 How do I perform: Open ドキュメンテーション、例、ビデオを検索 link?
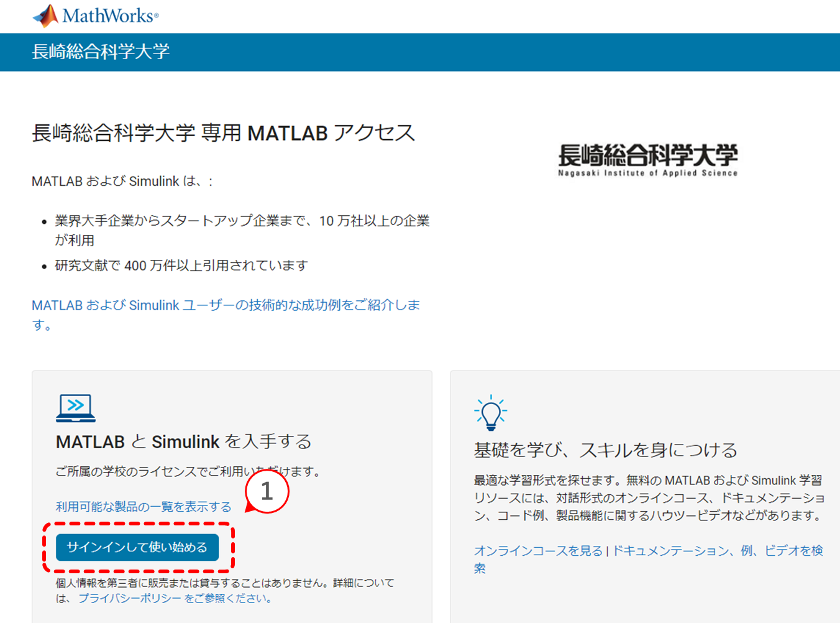tap(649, 559)
